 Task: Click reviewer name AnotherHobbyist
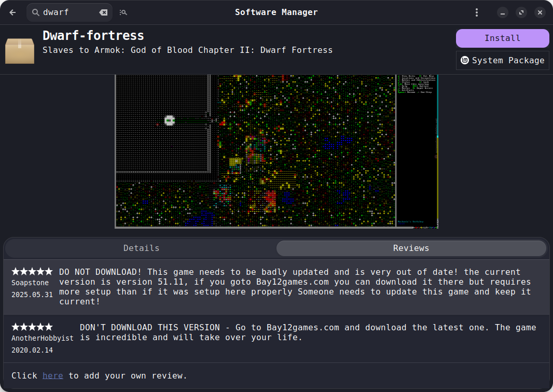point(43,338)
